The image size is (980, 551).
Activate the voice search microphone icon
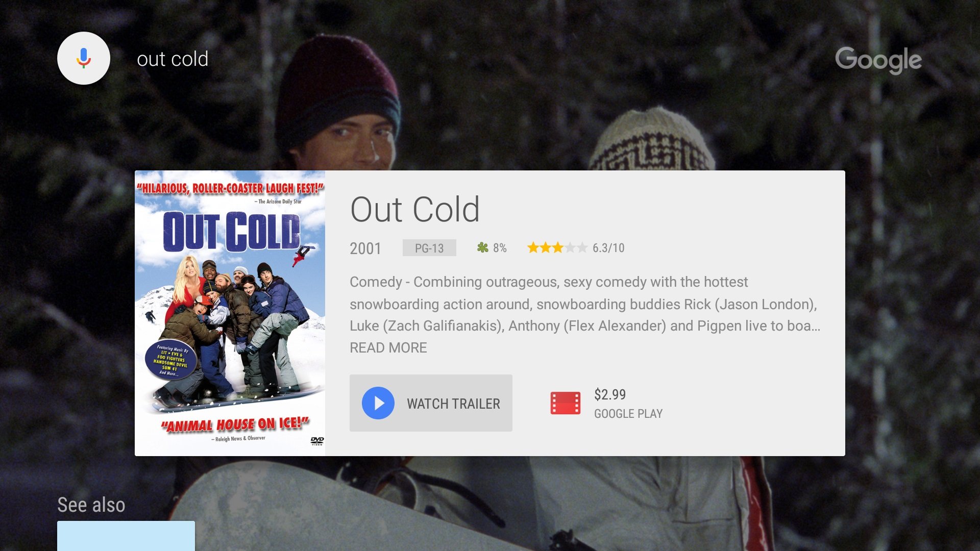click(x=84, y=58)
